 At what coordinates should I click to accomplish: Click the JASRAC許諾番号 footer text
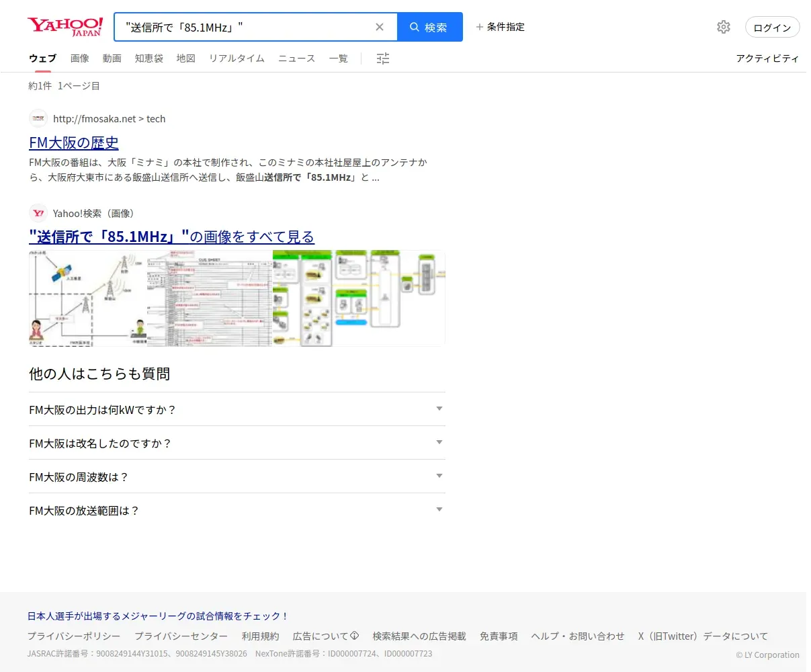pyautogui.click(x=137, y=653)
